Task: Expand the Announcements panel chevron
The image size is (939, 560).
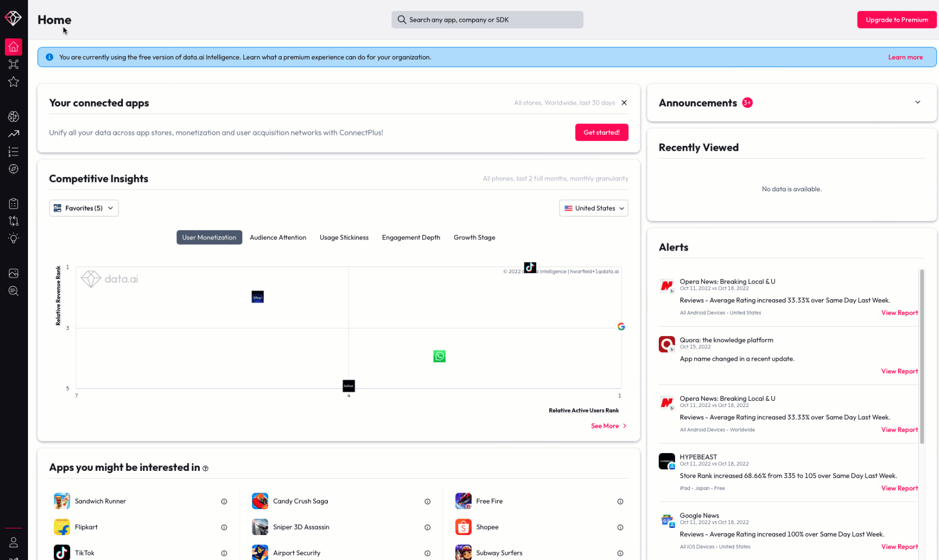Action: click(x=917, y=102)
